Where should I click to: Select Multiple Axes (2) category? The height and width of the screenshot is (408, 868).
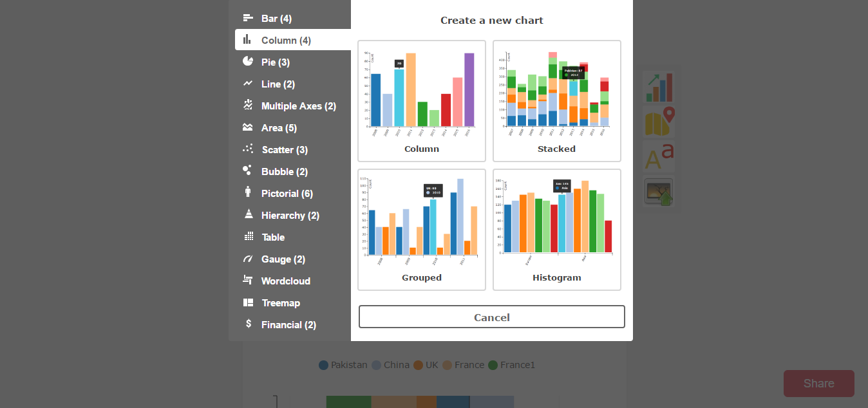point(298,106)
